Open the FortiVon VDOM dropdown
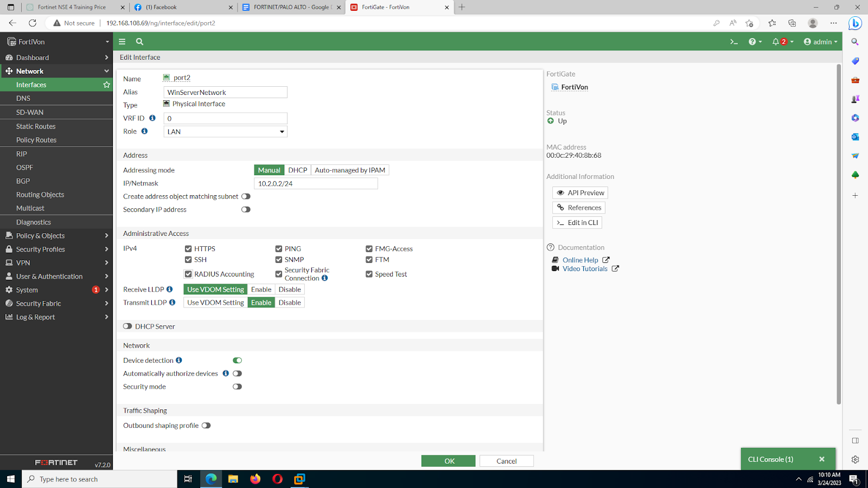Image resolution: width=868 pixels, height=488 pixels. 56,42
